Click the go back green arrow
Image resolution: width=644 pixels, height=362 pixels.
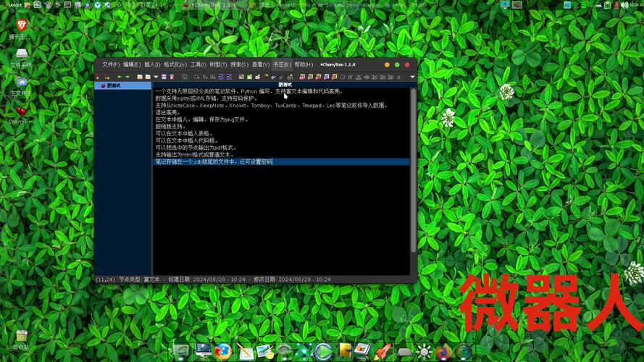119,77
